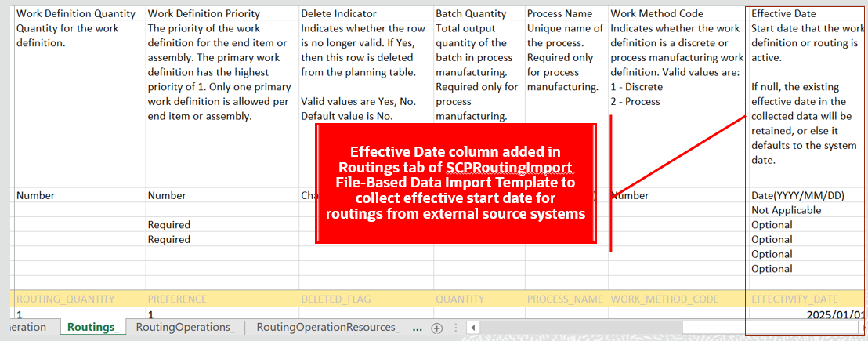Add a new sheet with plus icon

[x=437, y=328]
